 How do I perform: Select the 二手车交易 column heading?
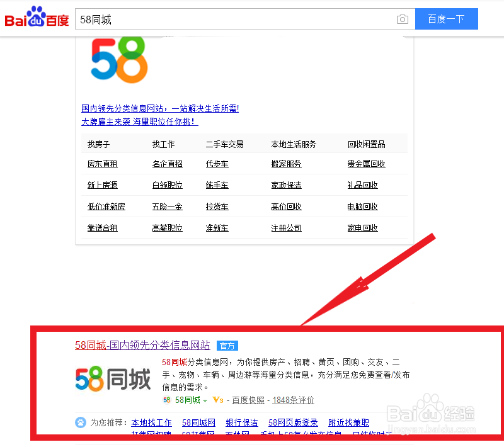[225, 145]
